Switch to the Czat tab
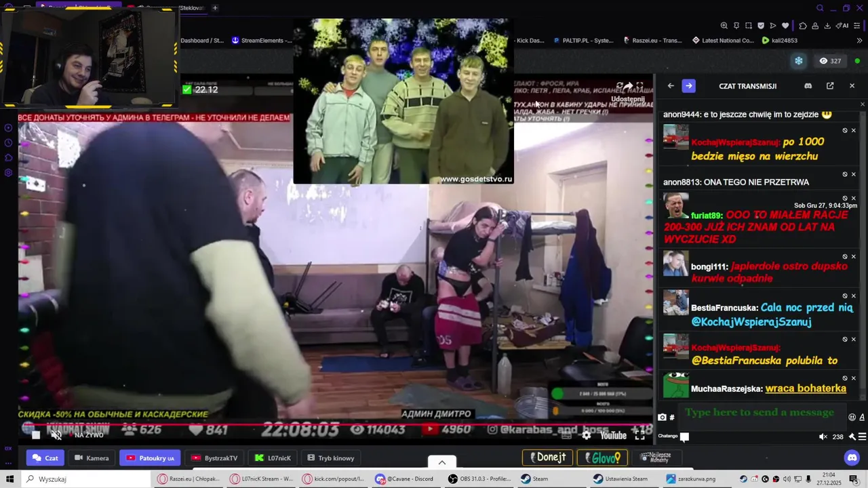The image size is (868, 488). (x=45, y=458)
